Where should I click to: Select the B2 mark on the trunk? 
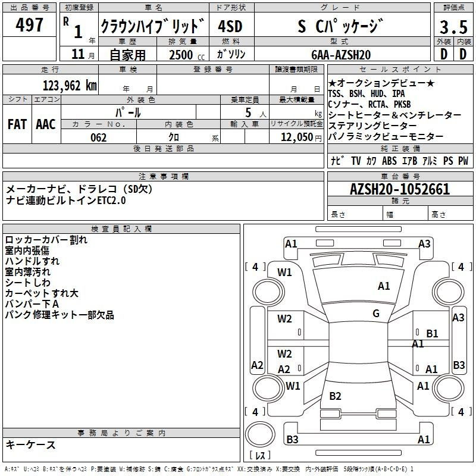tap(335, 396)
